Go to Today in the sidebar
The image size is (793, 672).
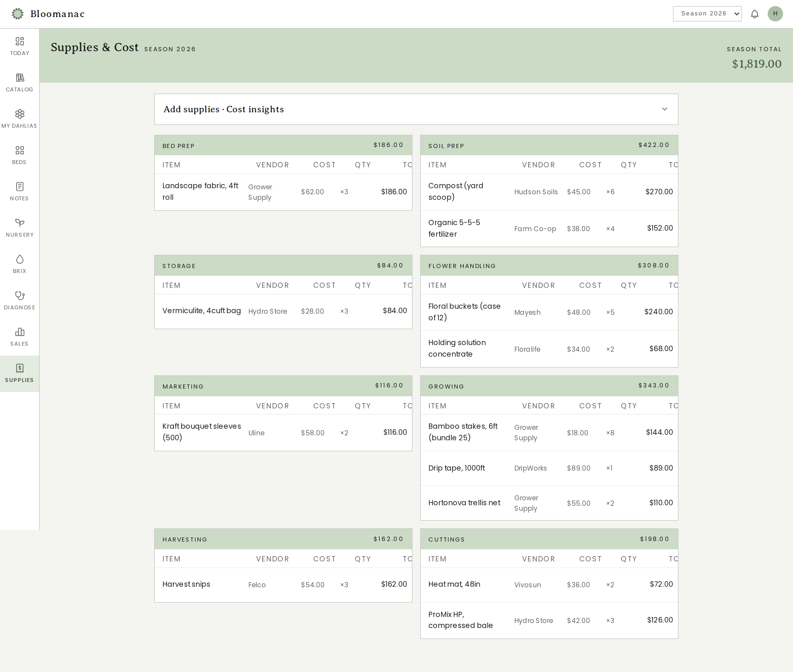pyautogui.click(x=20, y=47)
